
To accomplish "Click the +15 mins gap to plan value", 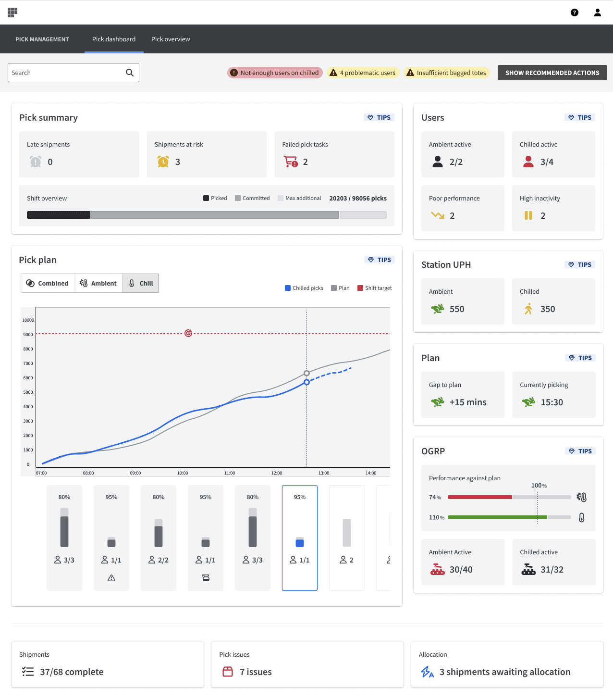I will point(468,402).
